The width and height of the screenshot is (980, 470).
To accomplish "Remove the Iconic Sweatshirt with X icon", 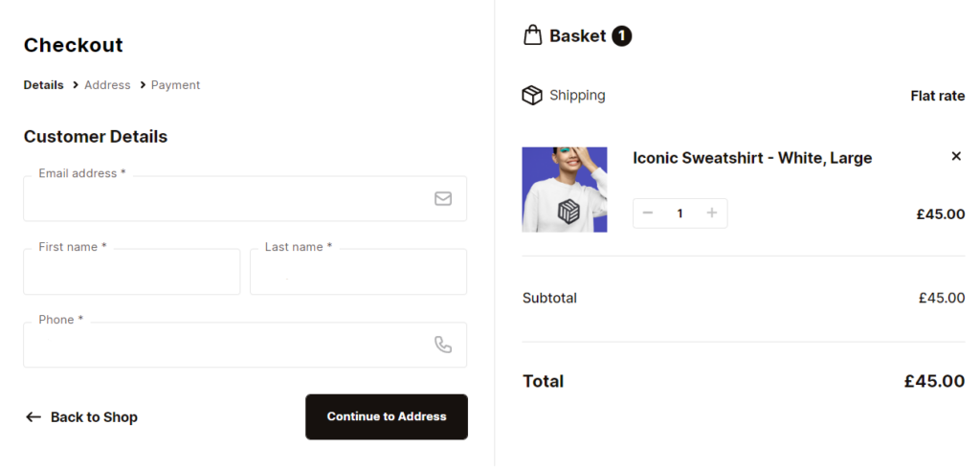I will (956, 156).
